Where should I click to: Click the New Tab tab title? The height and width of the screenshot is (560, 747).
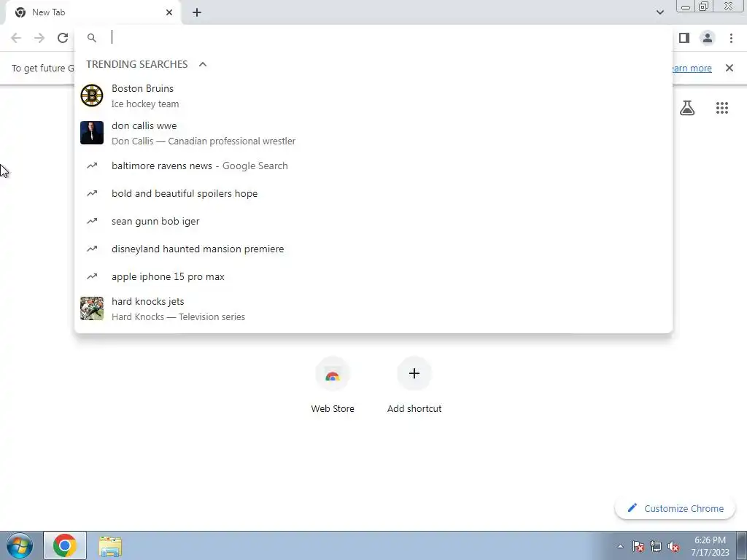point(49,12)
